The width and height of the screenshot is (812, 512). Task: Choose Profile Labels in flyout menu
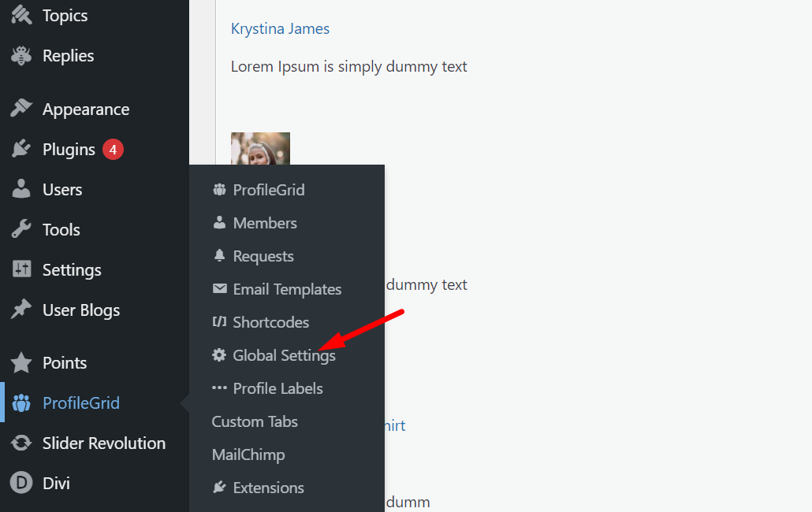(277, 388)
